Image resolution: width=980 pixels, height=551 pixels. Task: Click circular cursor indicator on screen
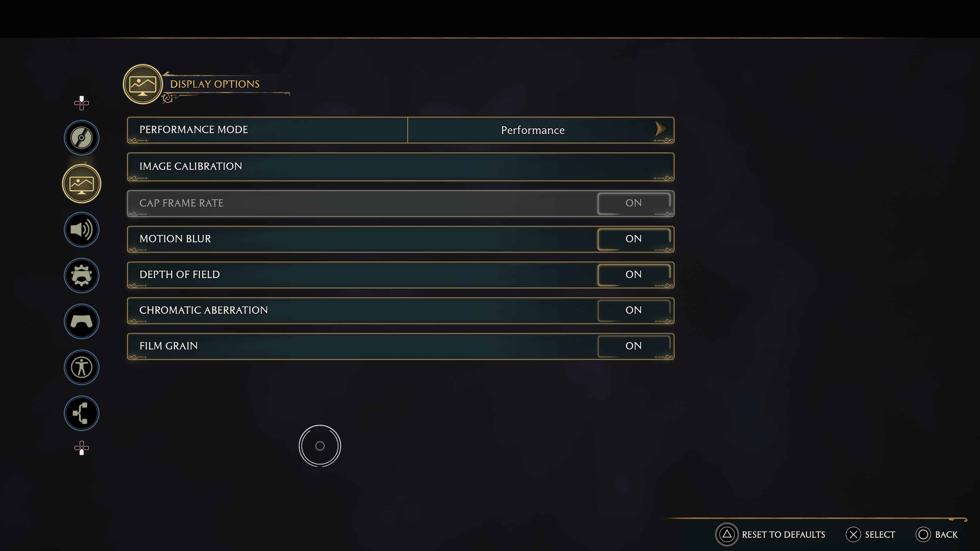click(x=320, y=445)
